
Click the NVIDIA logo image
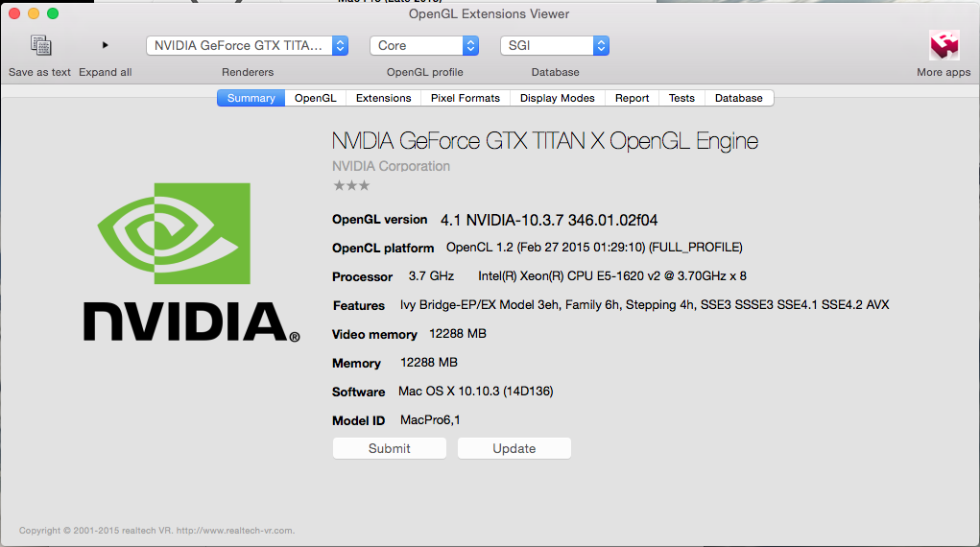pos(191,263)
